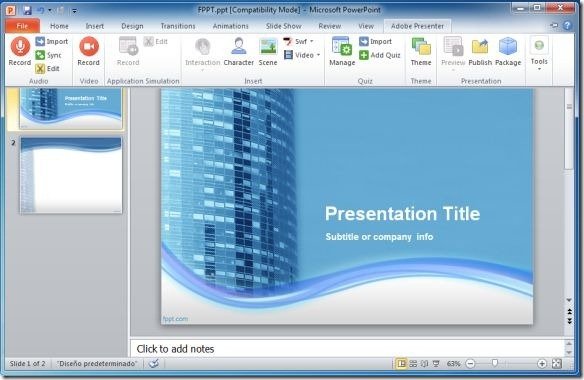Open the Slide Show tab
The image size is (584, 380).
click(x=283, y=26)
